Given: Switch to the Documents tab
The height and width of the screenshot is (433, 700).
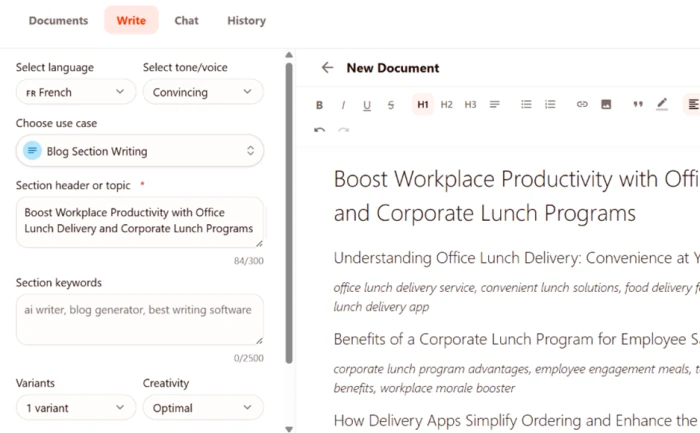Looking at the screenshot, I should (58, 21).
